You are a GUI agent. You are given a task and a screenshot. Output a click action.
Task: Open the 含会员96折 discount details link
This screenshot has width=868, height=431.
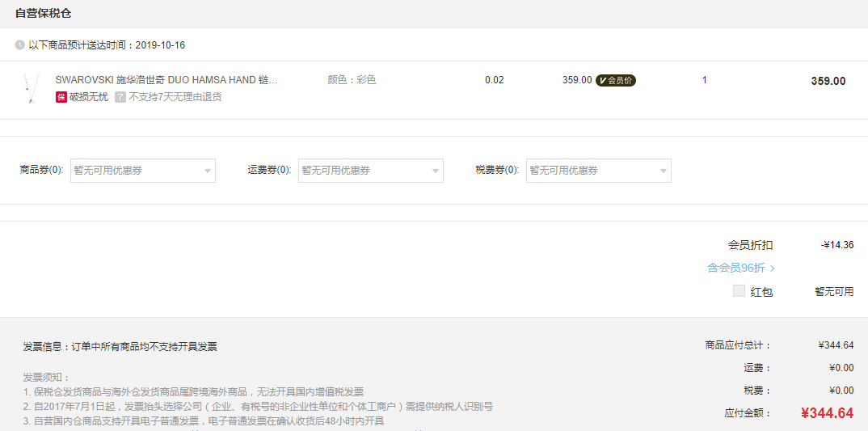point(740,268)
